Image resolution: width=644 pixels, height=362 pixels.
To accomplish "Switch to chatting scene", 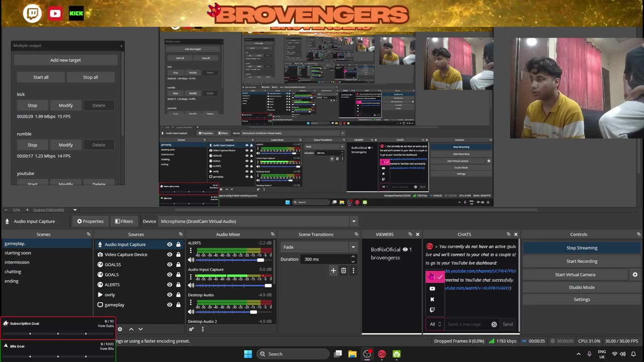I will (47, 271).
